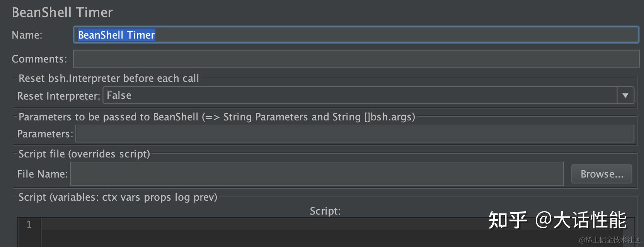
Task: Click the centered "Script:" label
Action: [325, 211]
